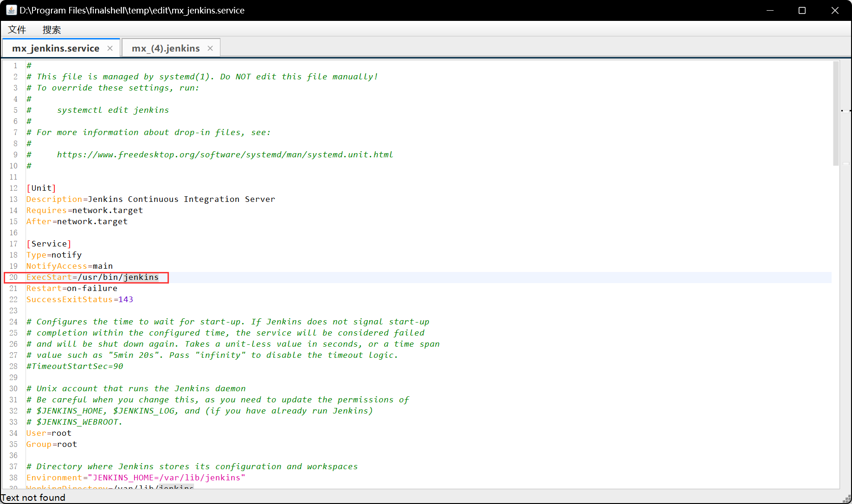Open the 文件 menu
The image size is (852, 504).
click(17, 30)
